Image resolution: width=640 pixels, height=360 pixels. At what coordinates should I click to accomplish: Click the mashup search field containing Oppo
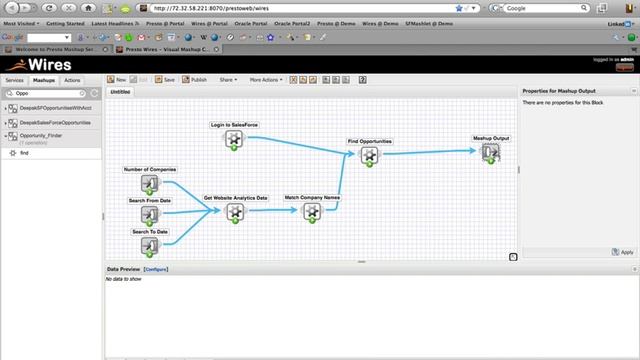[x=46, y=93]
